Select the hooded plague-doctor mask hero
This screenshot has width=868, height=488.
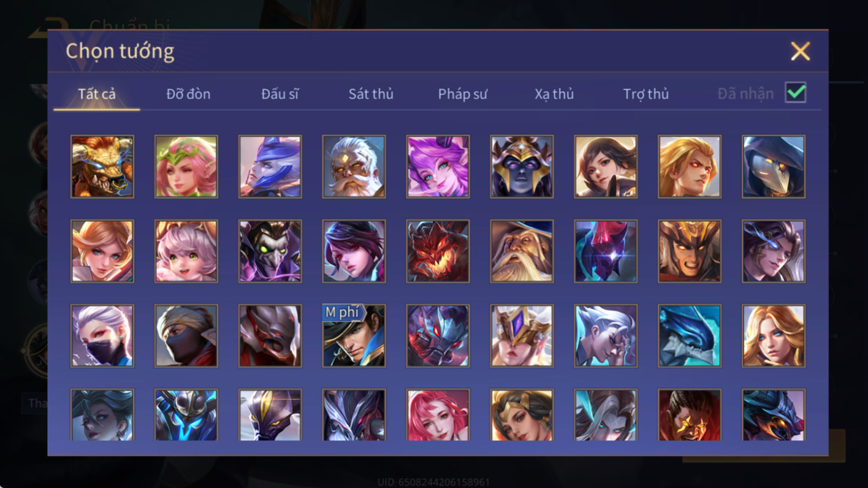point(774,167)
